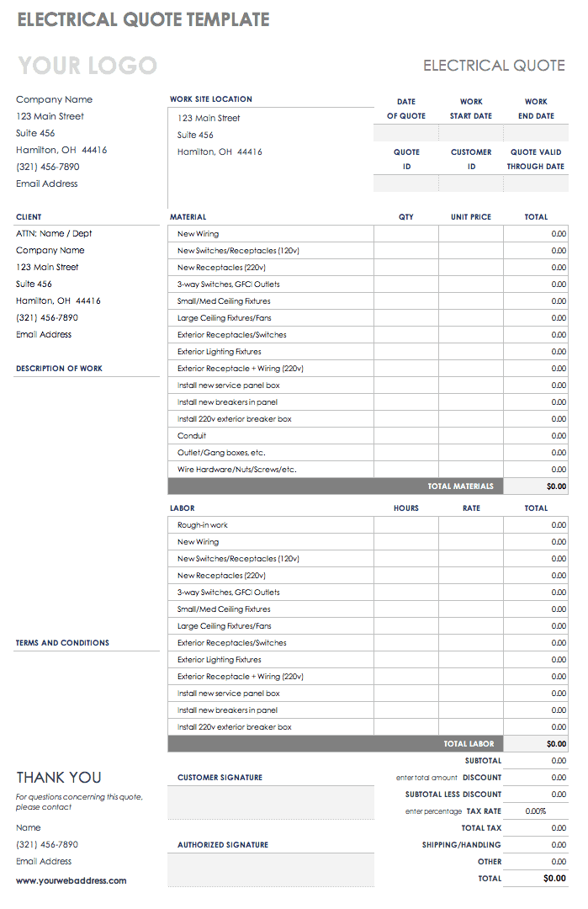
Task: Click the Tax Rate percentage cell
Action: click(x=536, y=811)
